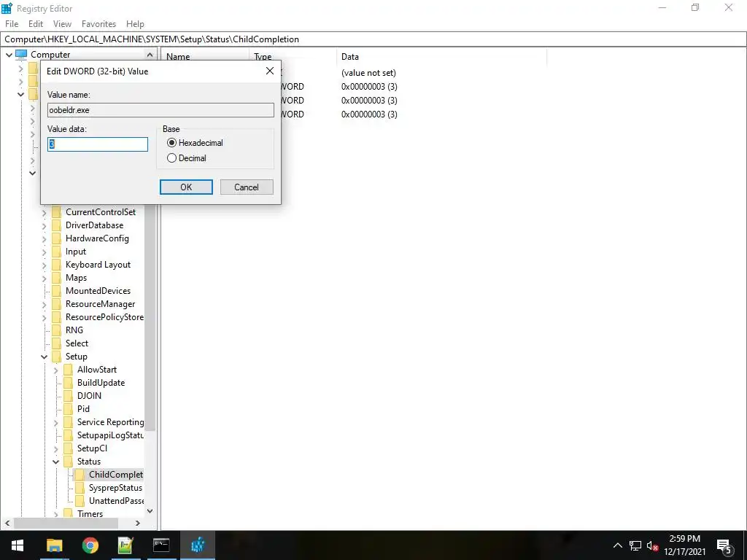Open the notification center icon
Screen dimensions: 747x560
724,547
